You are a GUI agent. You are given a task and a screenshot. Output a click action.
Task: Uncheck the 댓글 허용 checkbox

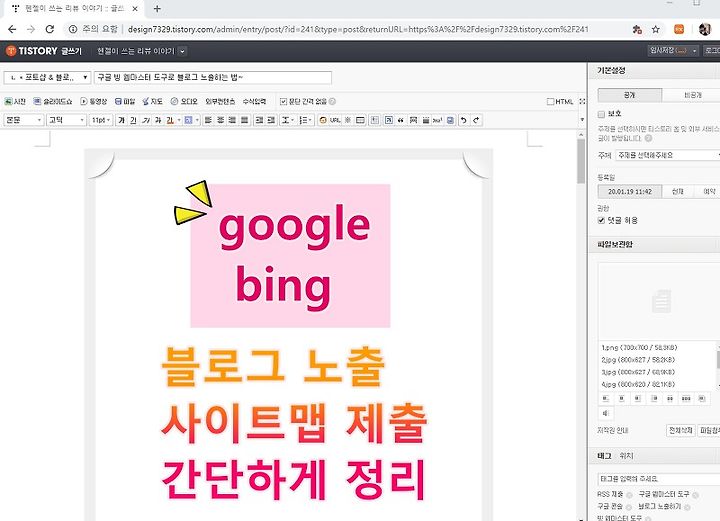coord(602,220)
